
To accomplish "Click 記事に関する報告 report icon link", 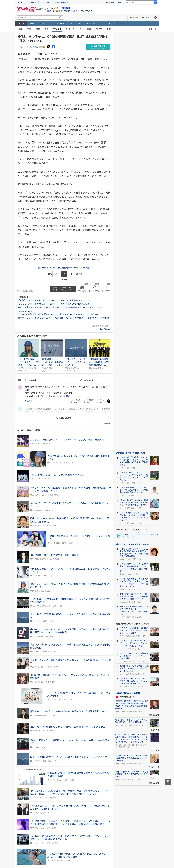I will coord(26,290).
